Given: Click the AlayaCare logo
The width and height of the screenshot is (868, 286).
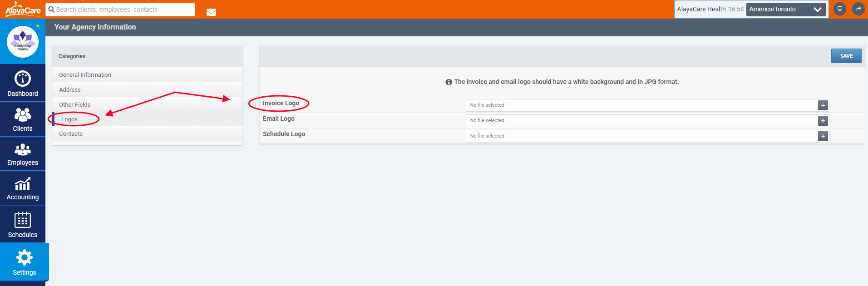Looking at the screenshot, I should pyautogui.click(x=23, y=9).
